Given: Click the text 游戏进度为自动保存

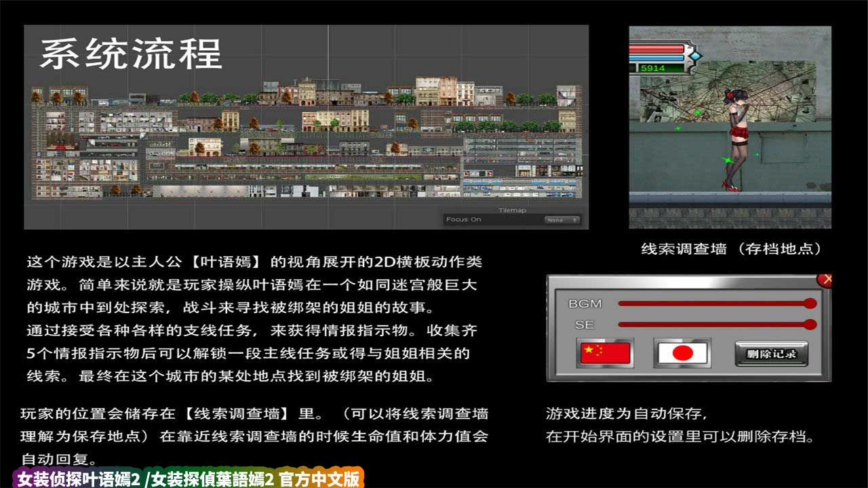Looking at the screenshot, I should (x=626, y=413).
